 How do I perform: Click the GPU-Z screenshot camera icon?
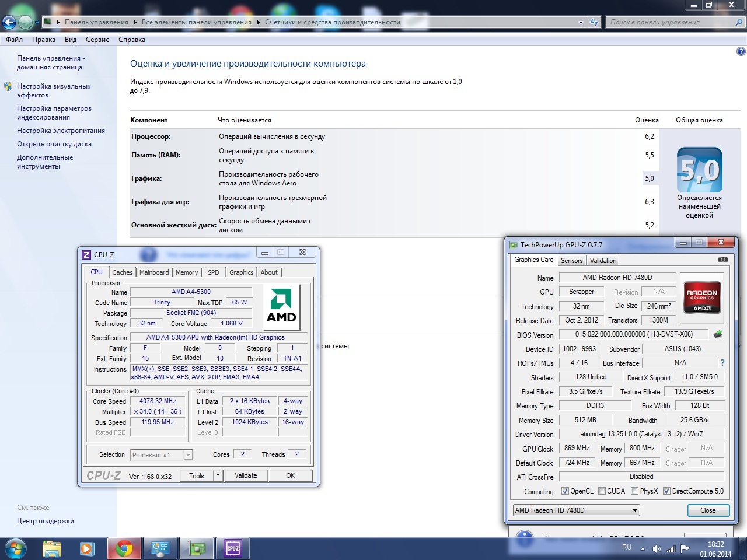tap(722, 260)
